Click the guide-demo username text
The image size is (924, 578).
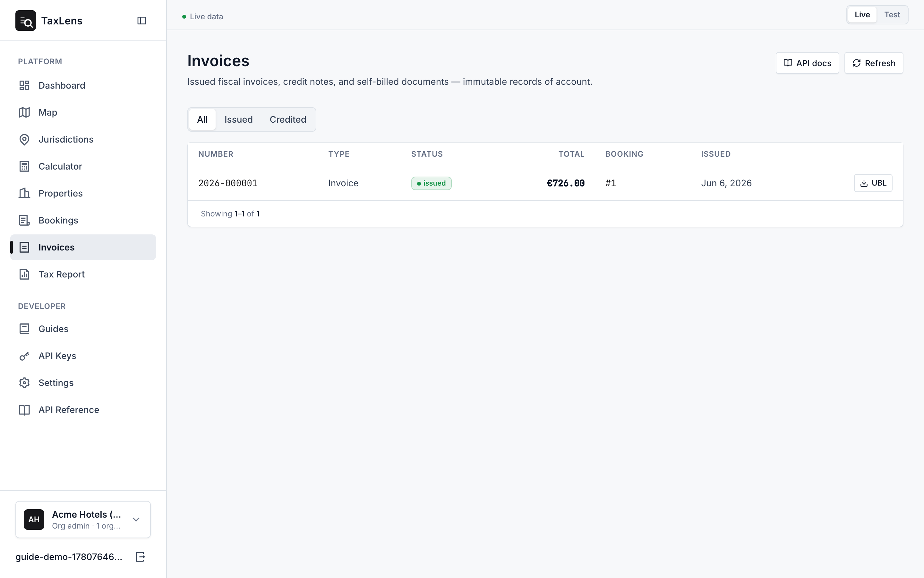point(69,557)
